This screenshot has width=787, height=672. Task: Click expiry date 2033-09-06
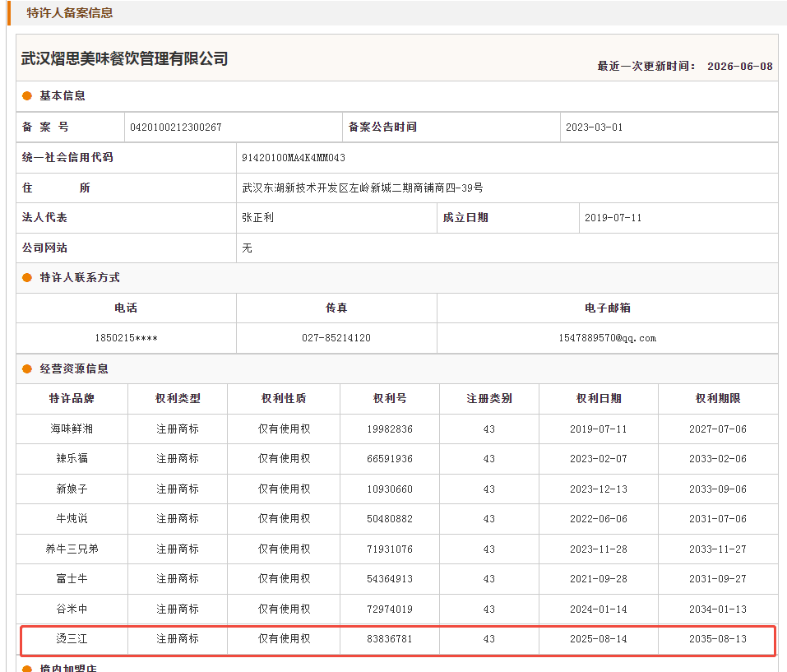point(718,489)
